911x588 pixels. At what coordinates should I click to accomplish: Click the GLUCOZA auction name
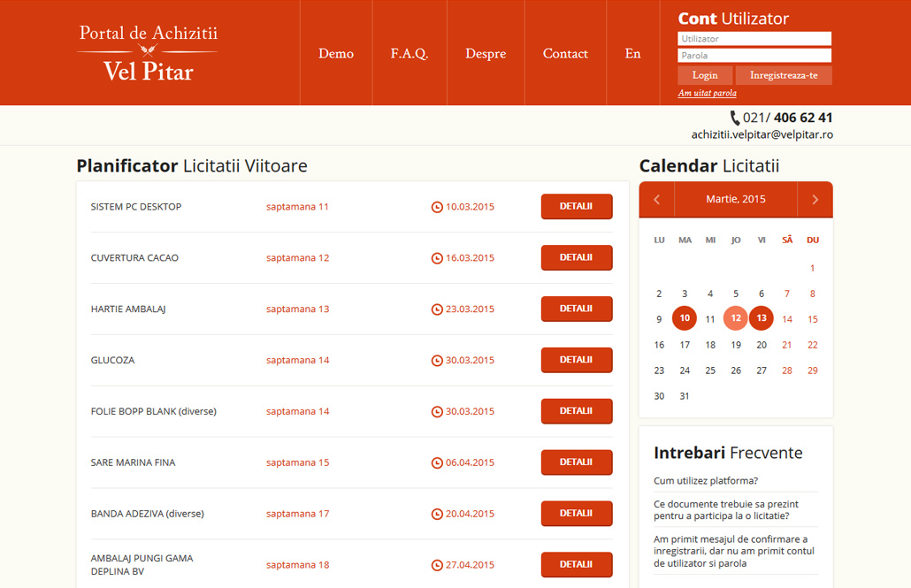(x=112, y=360)
